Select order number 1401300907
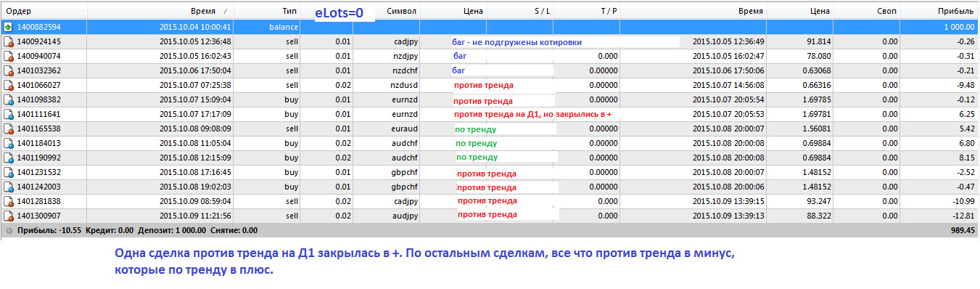The image size is (980, 289). [x=38, y=216]
